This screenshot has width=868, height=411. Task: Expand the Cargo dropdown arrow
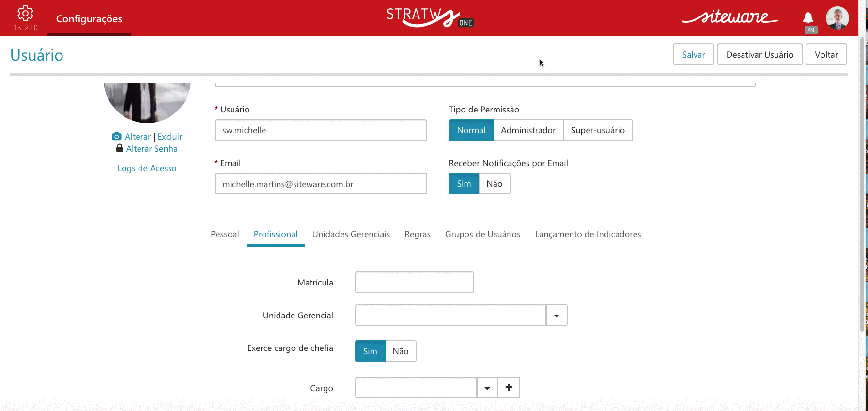tap(487, 388)
